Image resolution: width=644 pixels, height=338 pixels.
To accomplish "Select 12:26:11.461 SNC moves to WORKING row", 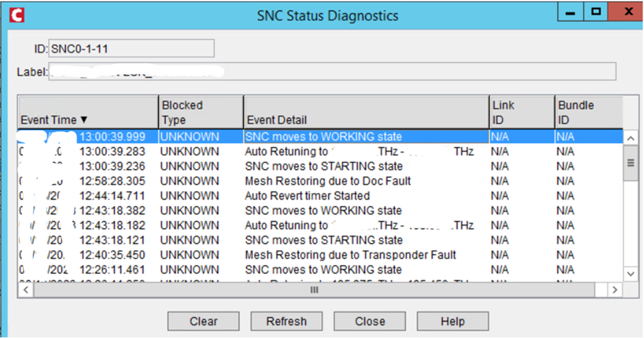I will 321,270.
